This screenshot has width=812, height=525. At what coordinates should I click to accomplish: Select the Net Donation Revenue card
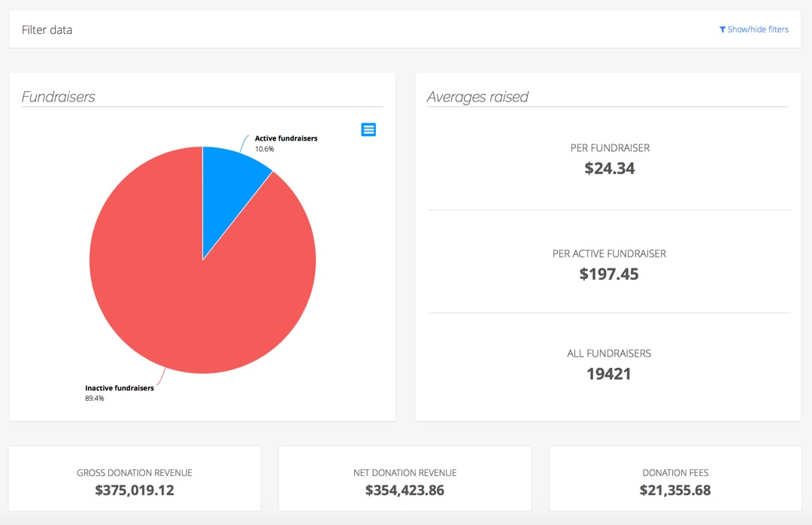404,478
